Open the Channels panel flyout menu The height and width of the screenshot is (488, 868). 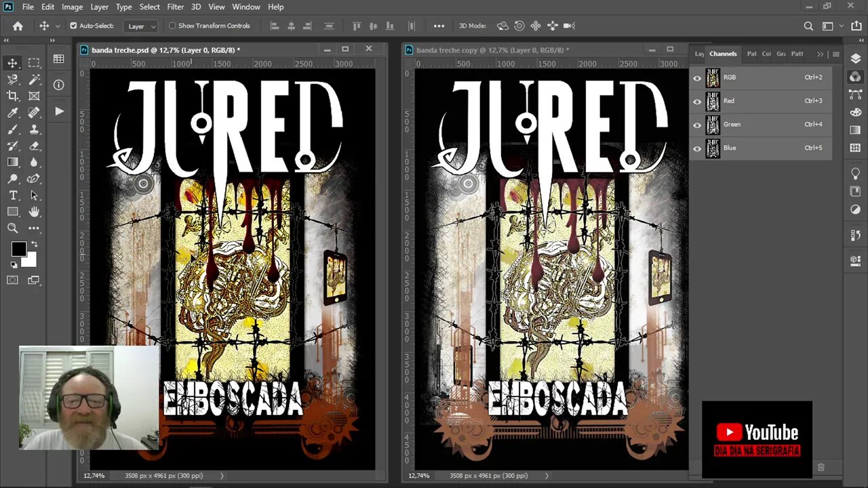[x=835, y=54]
